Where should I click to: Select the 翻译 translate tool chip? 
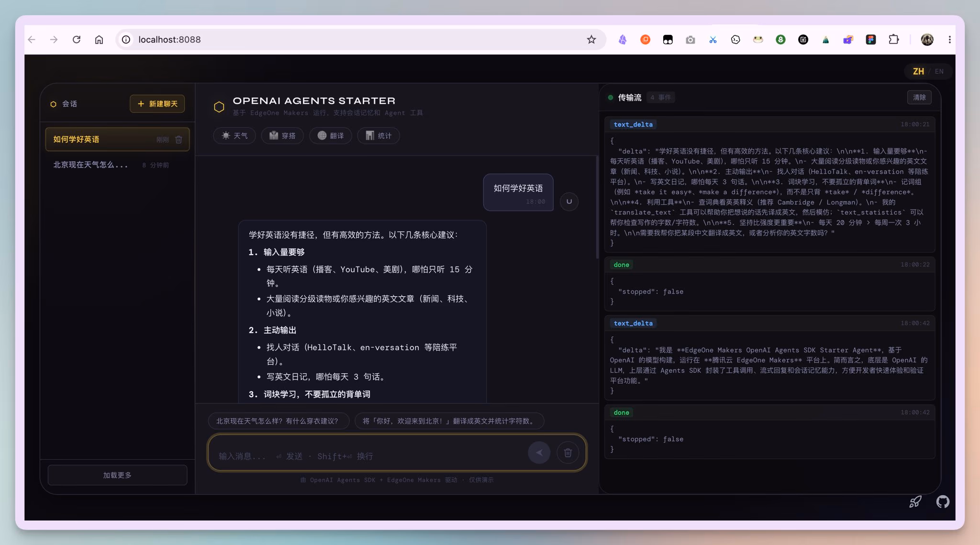click(x=331, y=136)
